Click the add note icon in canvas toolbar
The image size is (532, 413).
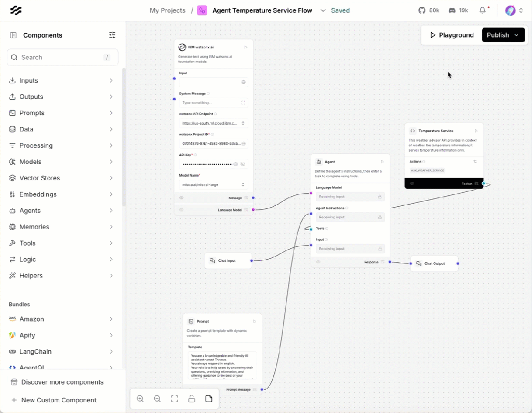click(209, 399)
